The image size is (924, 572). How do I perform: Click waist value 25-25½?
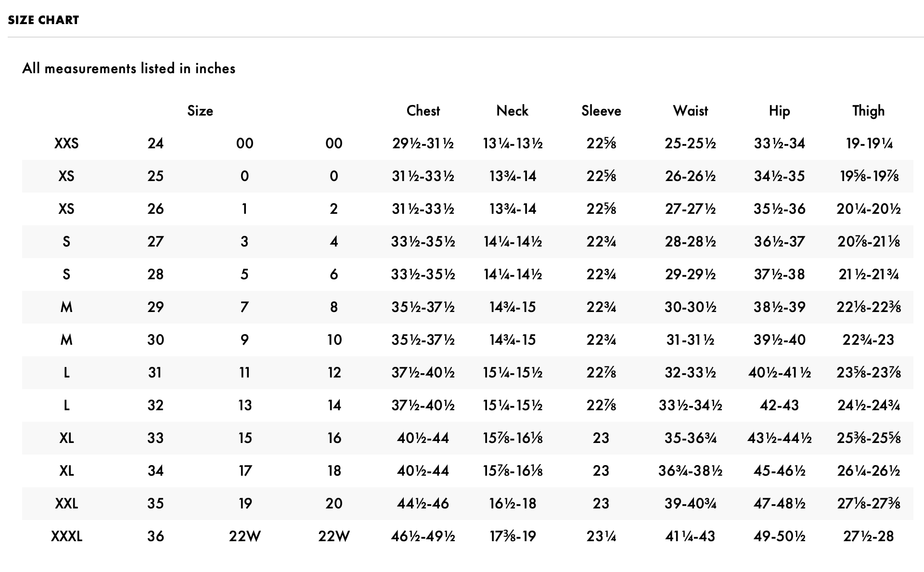tap(690, 143)
